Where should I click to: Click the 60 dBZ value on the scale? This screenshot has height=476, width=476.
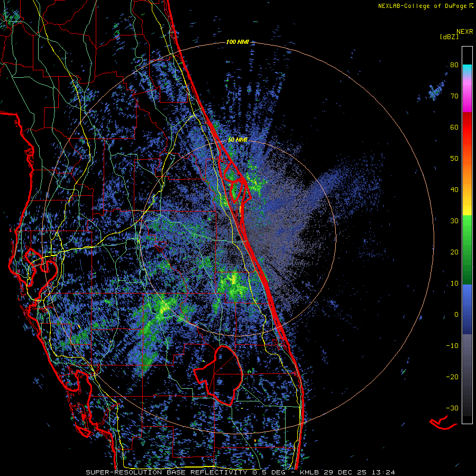(454, 127)
